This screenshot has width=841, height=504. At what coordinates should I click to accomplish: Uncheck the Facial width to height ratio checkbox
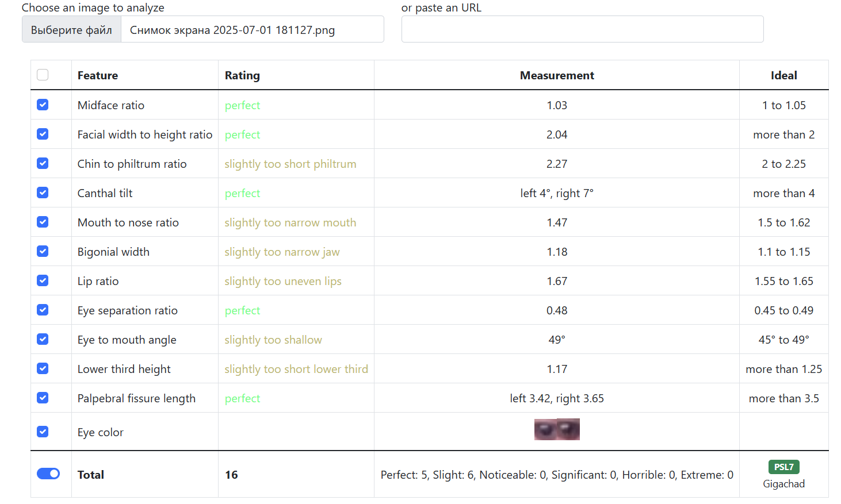pyautogui.click(x=43, y=134)
